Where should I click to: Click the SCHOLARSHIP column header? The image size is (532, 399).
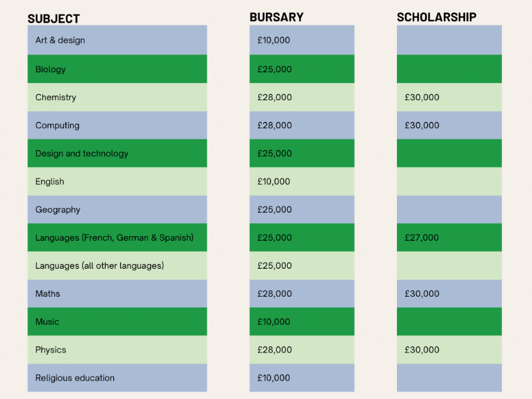click(437, 17)
